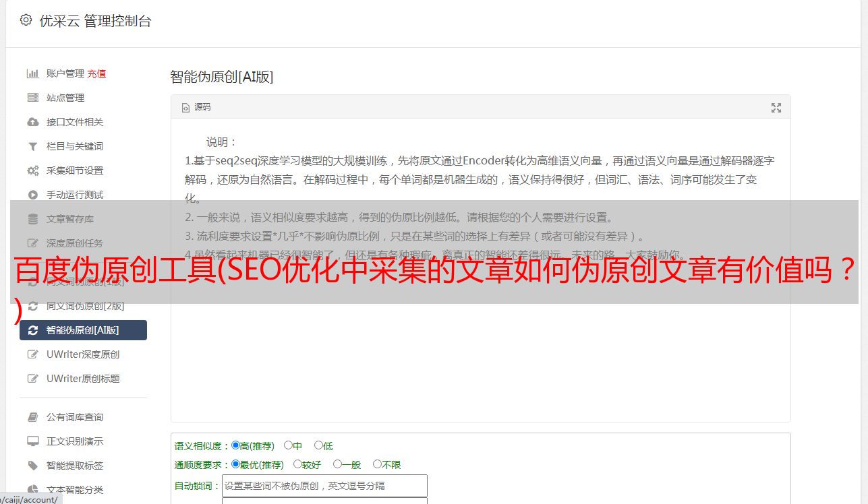Select 较好 for 通顺度要求
Viewport: 868px width, 504px height.
297,464
